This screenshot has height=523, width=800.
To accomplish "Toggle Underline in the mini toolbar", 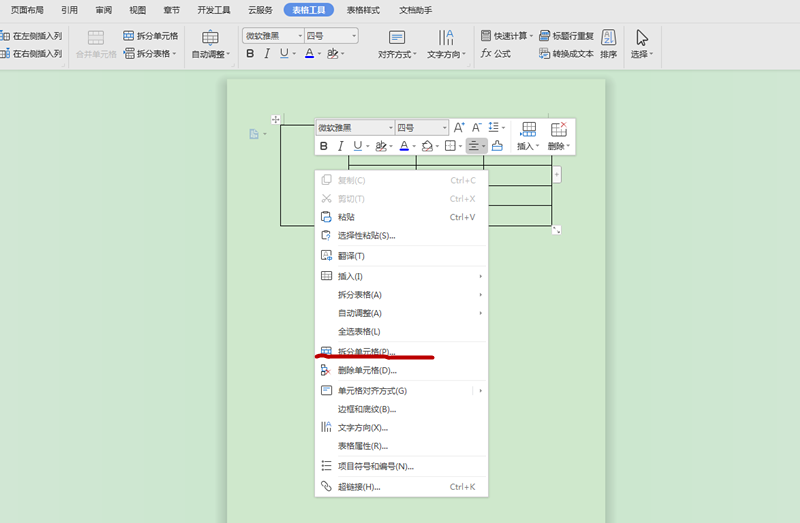I will pyautogui.click(x=358, y=146).
